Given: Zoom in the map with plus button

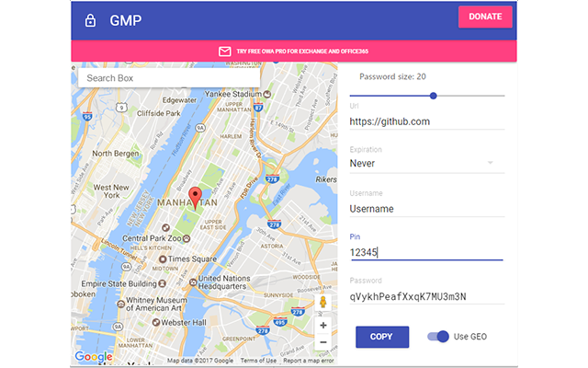Looking at the screenshot, I should pos(322,325).
